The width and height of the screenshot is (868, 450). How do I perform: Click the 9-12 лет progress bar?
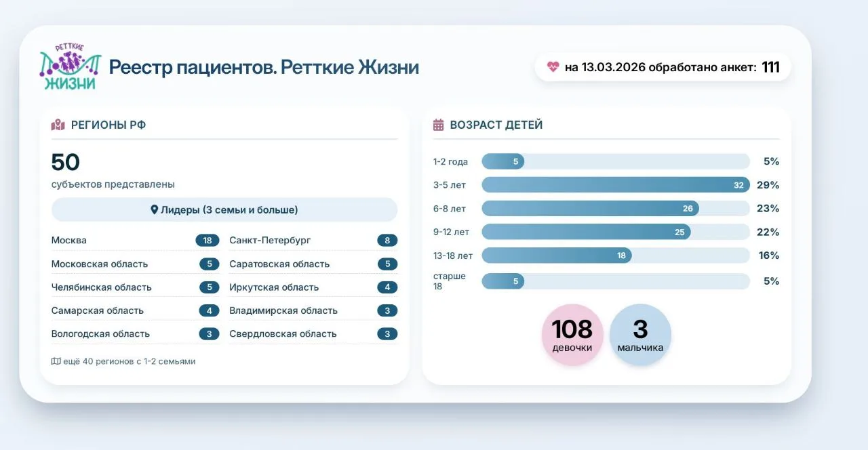pos(616,232)
